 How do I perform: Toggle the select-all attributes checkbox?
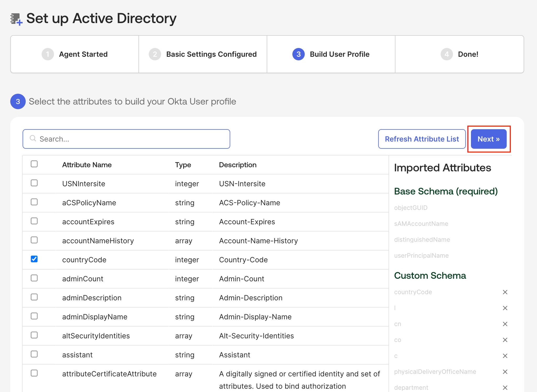click(x=34, y=164)
